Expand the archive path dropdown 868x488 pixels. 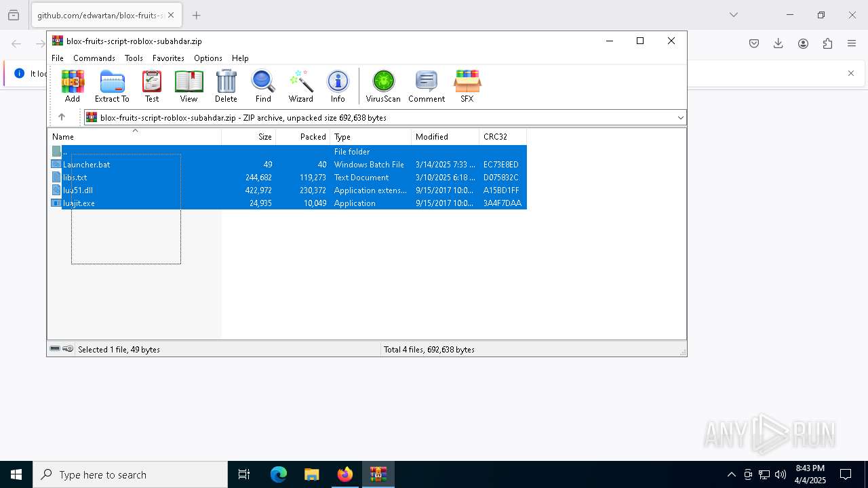[x=680, y=118]
